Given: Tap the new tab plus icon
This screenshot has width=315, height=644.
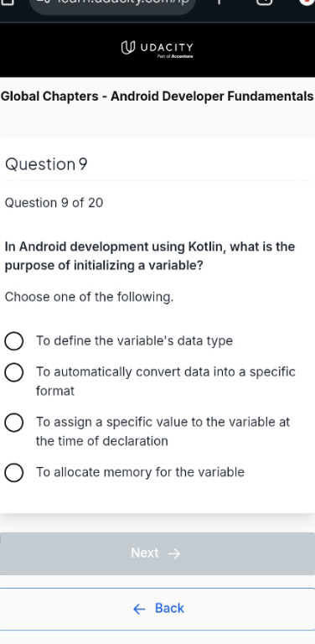Looking at the screenshot, I should (x=219, y=2).
